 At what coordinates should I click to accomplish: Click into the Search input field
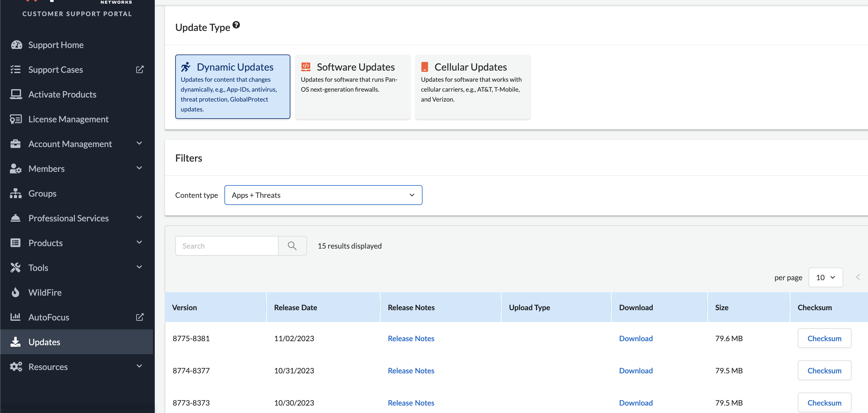227,246
